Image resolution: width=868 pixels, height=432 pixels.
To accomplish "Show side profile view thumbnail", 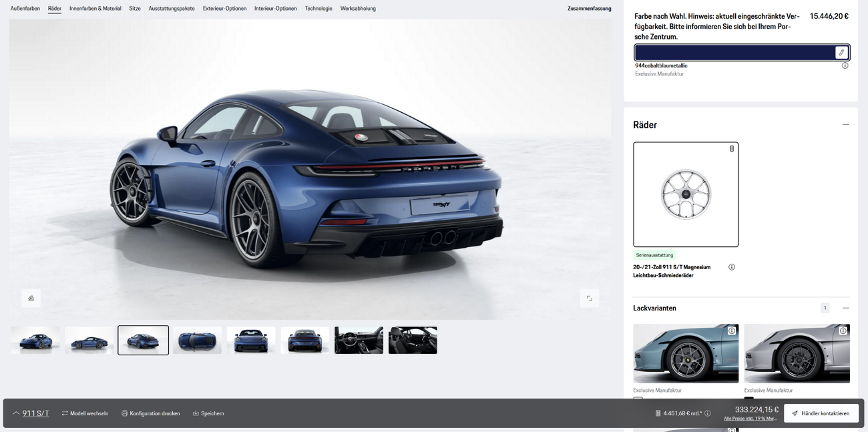I will (x=89, y=341).
